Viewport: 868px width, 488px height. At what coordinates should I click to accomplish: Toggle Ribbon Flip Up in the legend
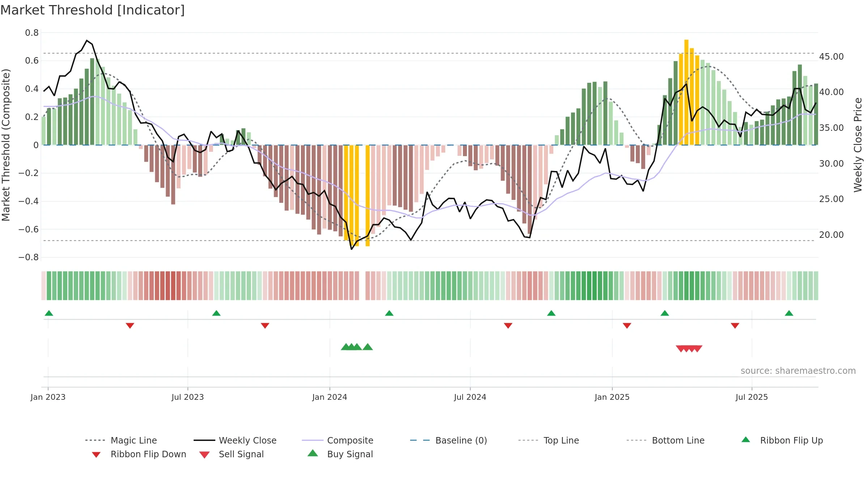point(782,440)
